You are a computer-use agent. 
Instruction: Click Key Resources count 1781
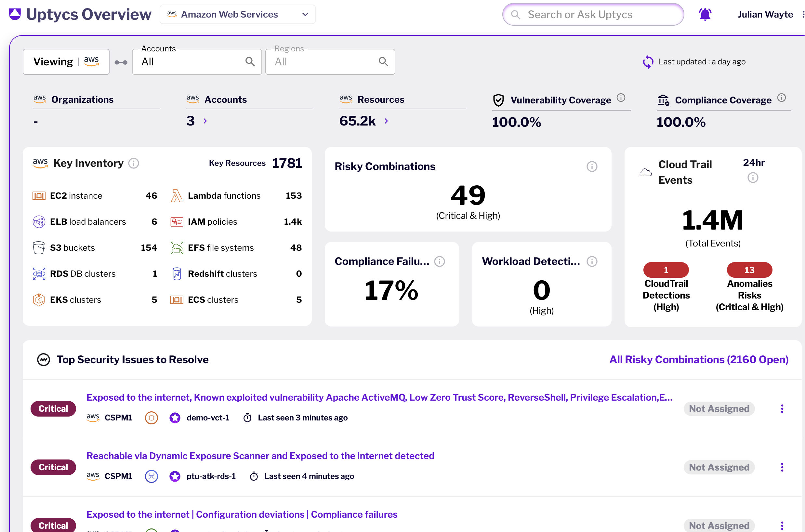coord(287,163)
